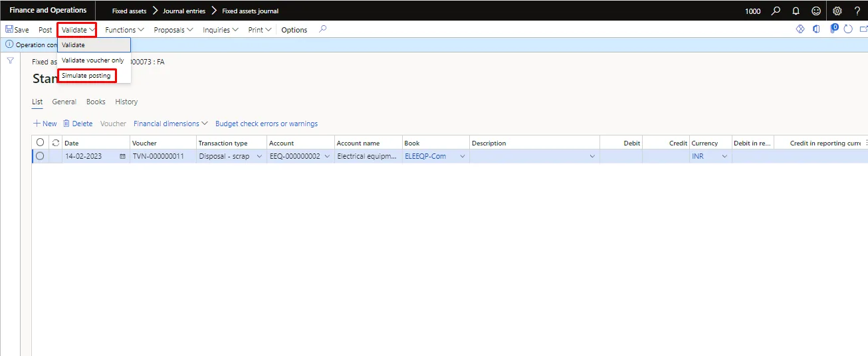Open the notifications bell
The image size is (868, 356).
[796, 11]
